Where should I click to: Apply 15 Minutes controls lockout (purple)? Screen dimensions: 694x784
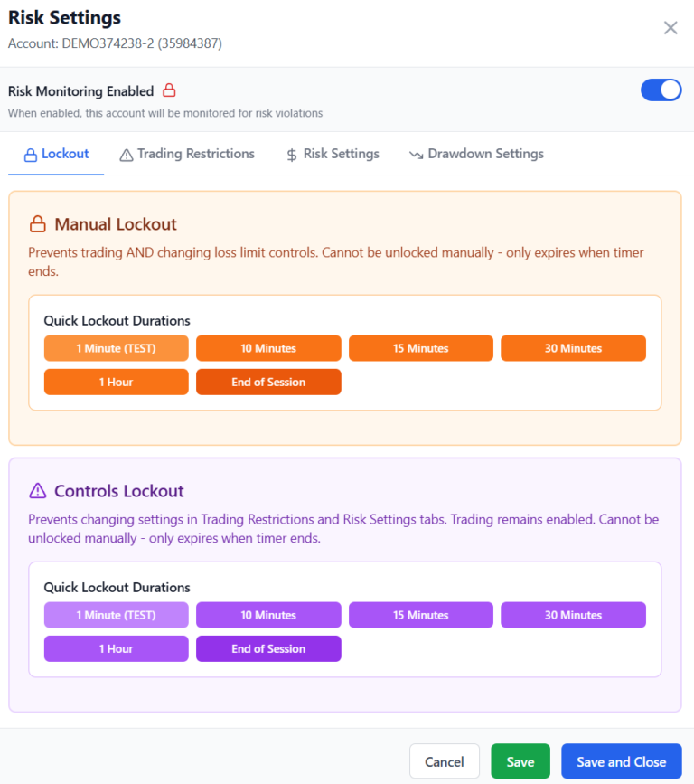pos(421,615)
